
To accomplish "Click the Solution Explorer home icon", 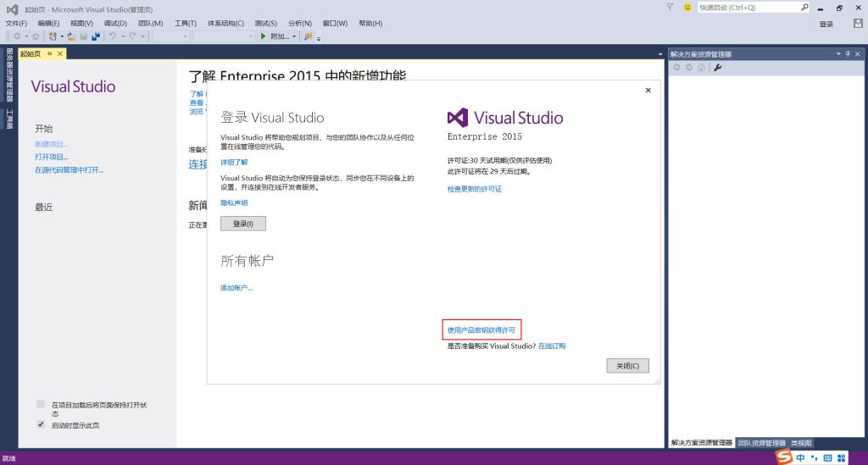I will pos(701,68).
